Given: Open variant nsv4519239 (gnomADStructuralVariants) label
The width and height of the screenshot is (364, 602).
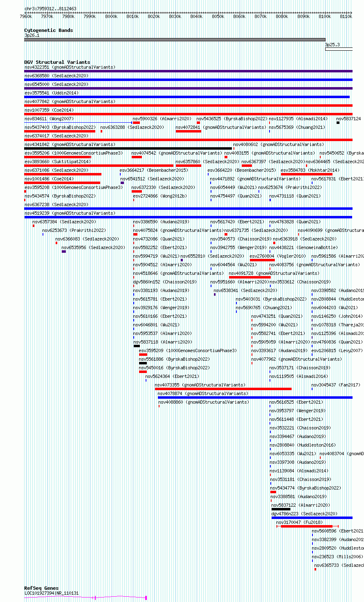Looking at the screenshot, I should [70, 213].
